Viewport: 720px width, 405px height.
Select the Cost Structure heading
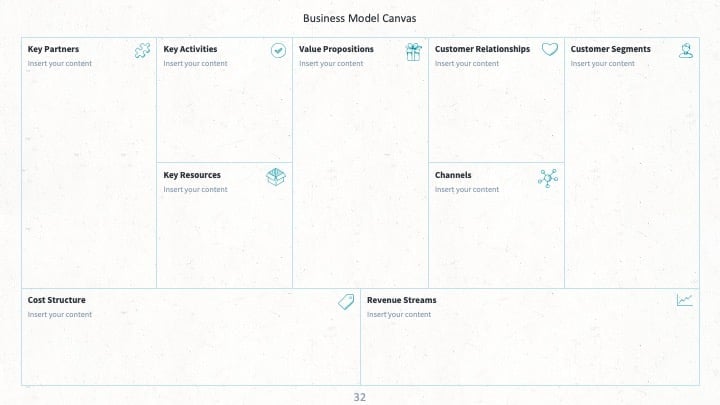56,300
